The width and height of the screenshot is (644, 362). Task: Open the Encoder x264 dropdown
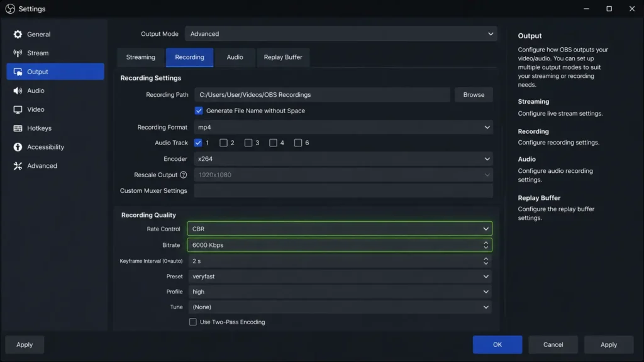click(343, 159)
